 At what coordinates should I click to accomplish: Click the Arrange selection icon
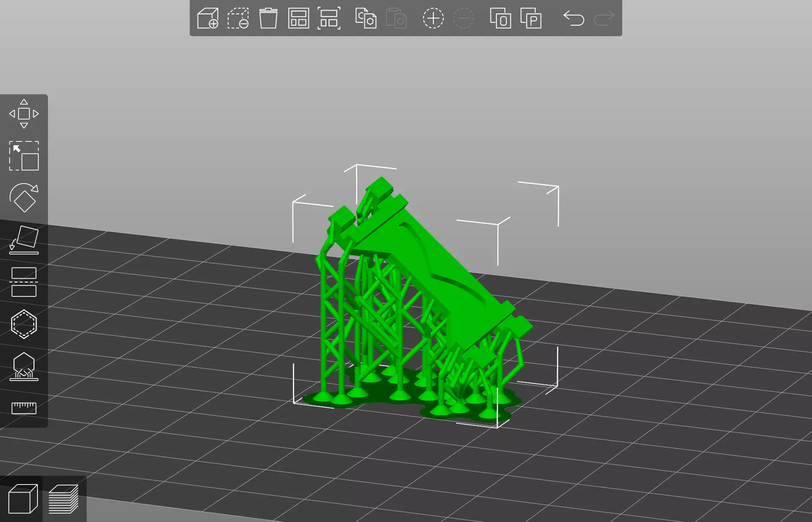pyautogui.click(x=329, y=19)
